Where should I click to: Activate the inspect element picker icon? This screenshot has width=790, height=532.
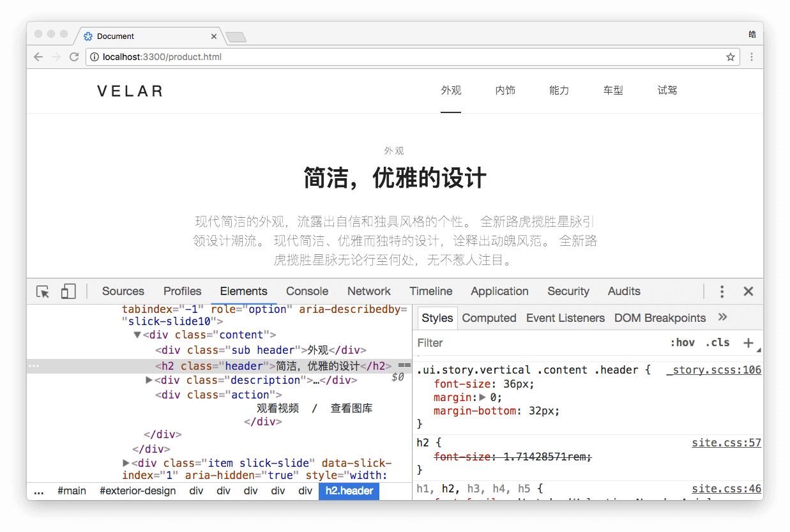click(43, 292)
